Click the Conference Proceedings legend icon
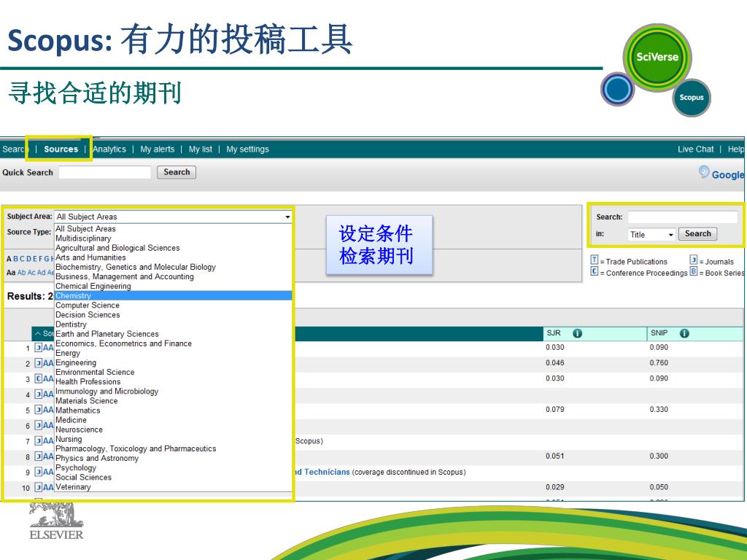The image size is (747, 560). [594, 271]
